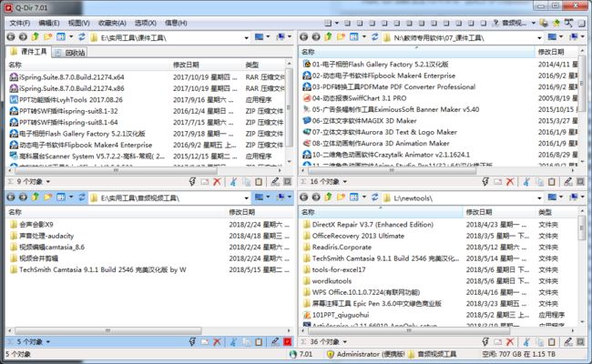Viewport: 592px width, 364px height.
Task: Open the 收藏夹(A) menu
Action: tap(112, 23)
